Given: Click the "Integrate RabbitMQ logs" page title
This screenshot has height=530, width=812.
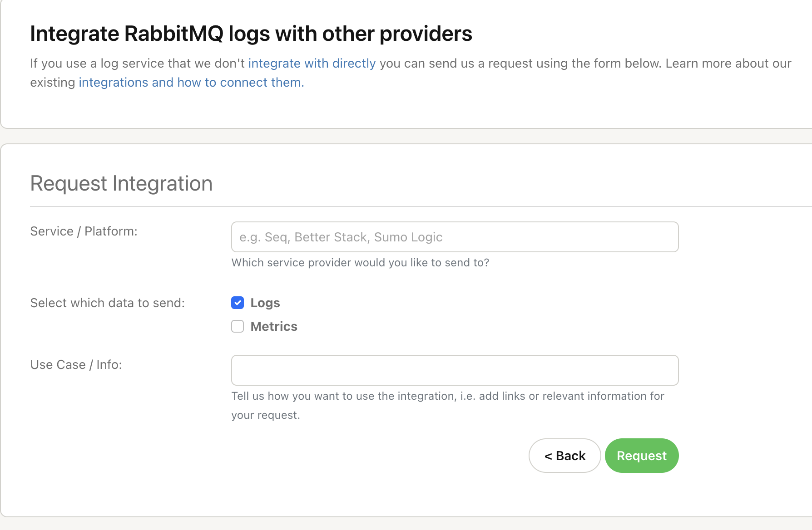Looking at the screenshot, I should click(251, 34).
